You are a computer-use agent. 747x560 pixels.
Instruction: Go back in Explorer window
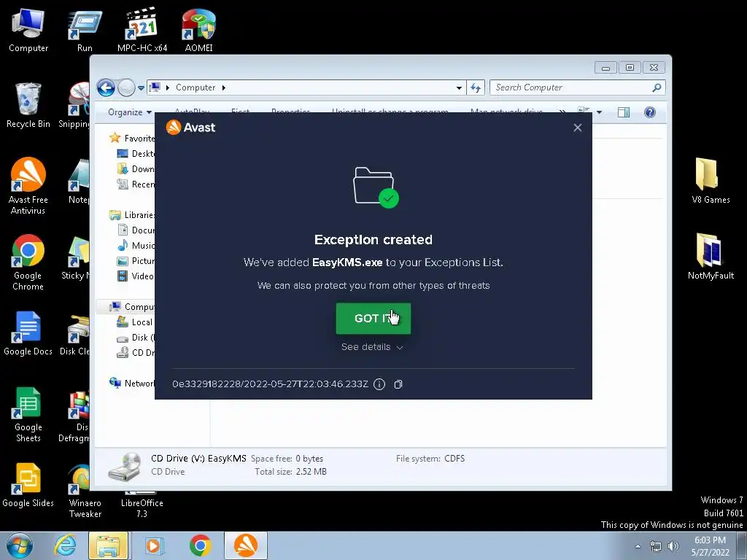coord(106,87)
